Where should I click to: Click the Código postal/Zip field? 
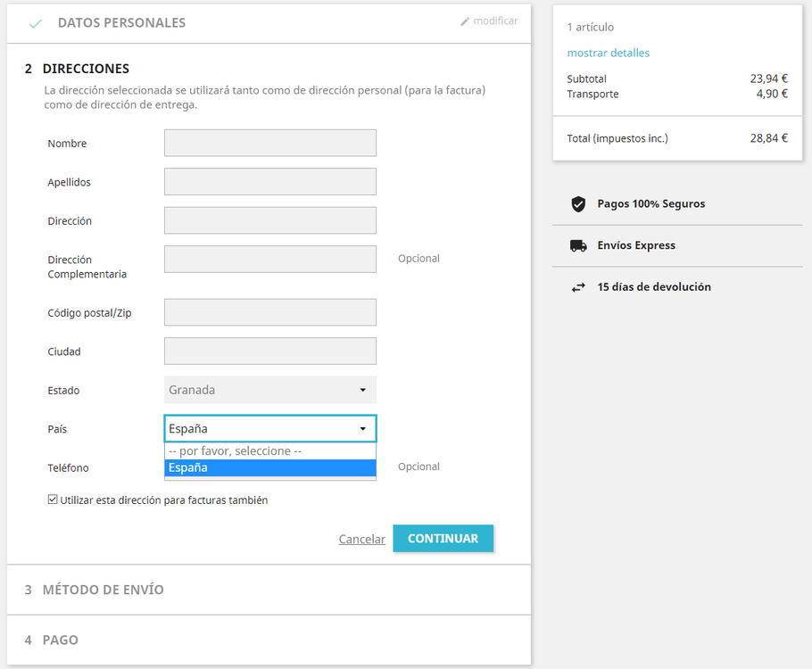click(x=269, y=312)
